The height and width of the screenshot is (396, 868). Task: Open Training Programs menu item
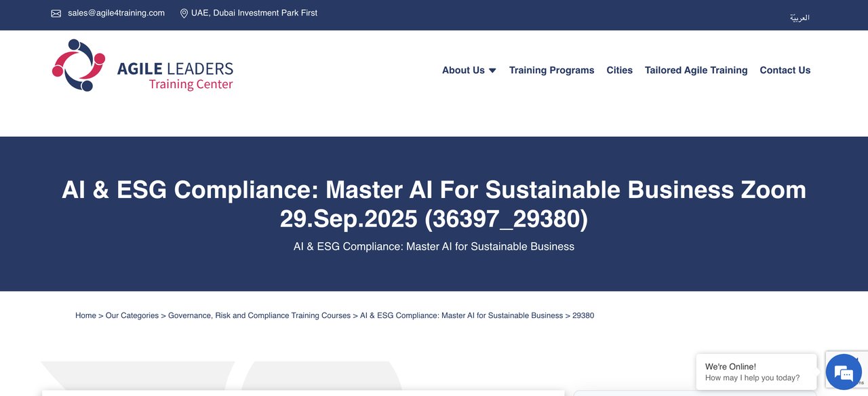(551, 70)
